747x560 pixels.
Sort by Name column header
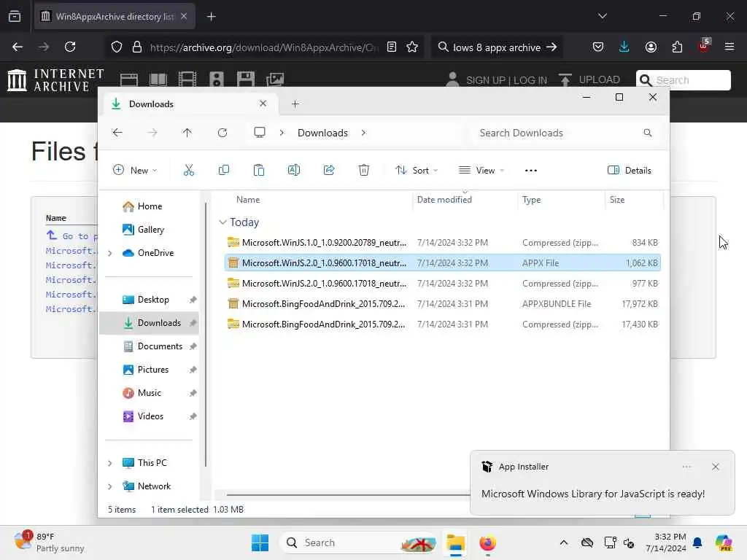(x=248, y=200)
